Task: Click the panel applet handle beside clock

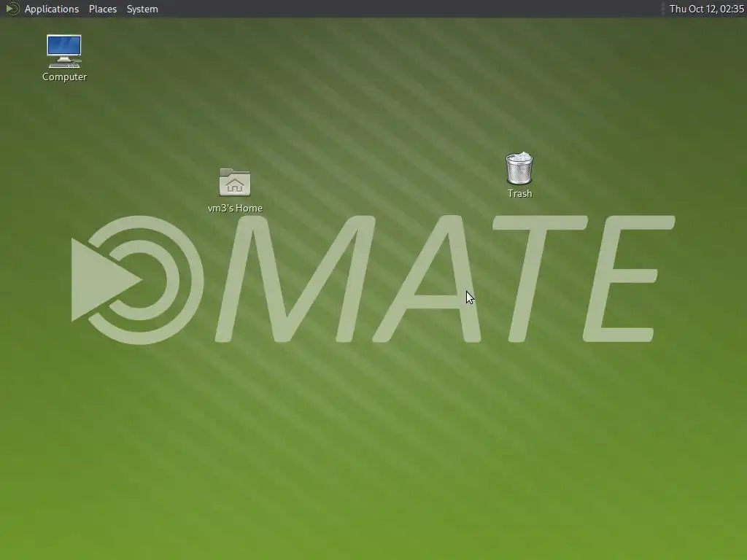Action: pyautogui.click(x=662, y=9)
